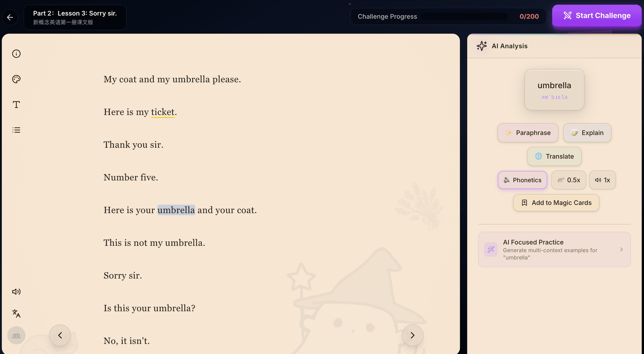Open the lesson outline list icon
The width and height of the screenshot is (644, 354).
click(x=16, y=130)
